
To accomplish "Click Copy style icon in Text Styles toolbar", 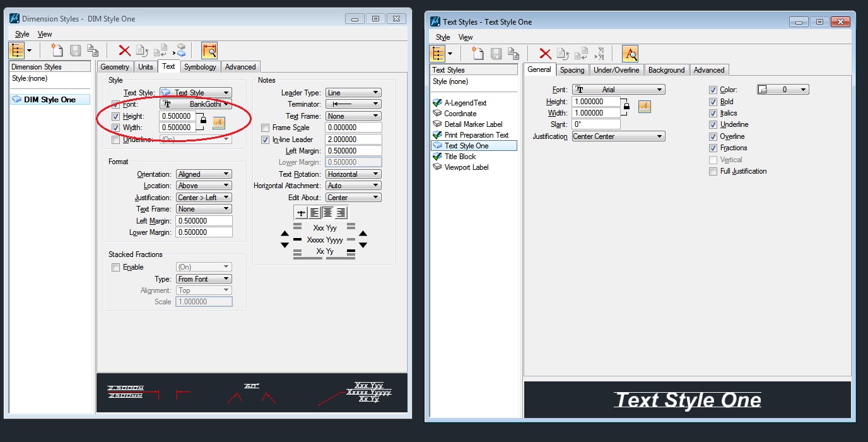I will [514, 54].
